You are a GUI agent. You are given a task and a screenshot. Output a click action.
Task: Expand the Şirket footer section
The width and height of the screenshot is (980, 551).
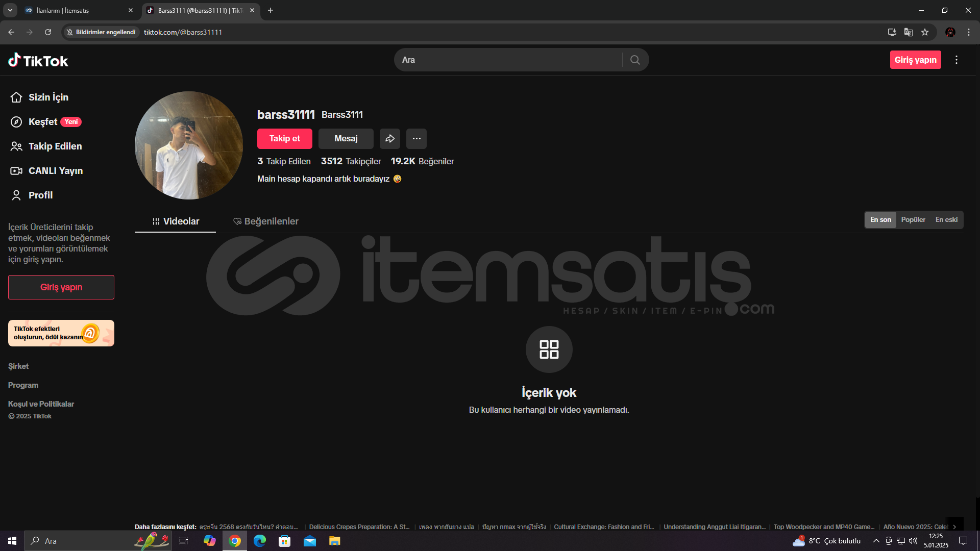(18, 366)
